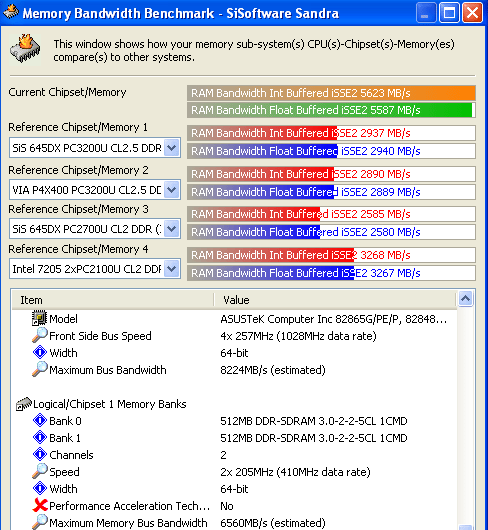488x530 pixels.
Task: Select the Performance Acceleration Tech row label
Action: (x=129, y=506)
